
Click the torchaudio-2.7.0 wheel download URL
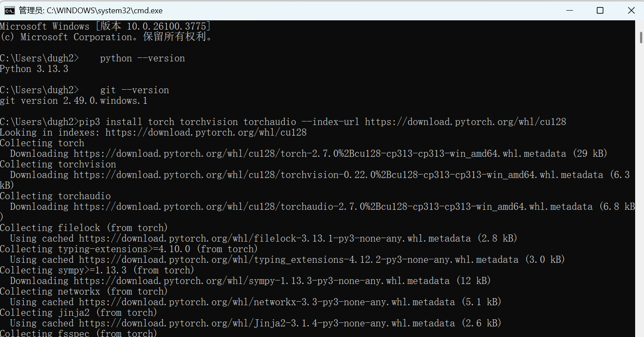333,207
